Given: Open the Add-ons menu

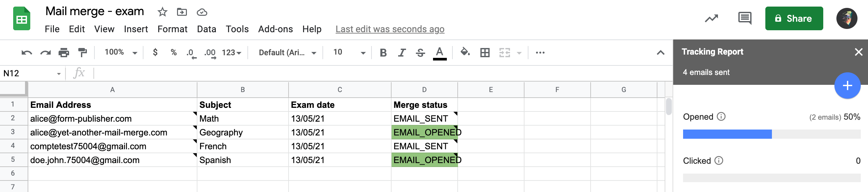Looking at the screenshot, I should point(275,29).
